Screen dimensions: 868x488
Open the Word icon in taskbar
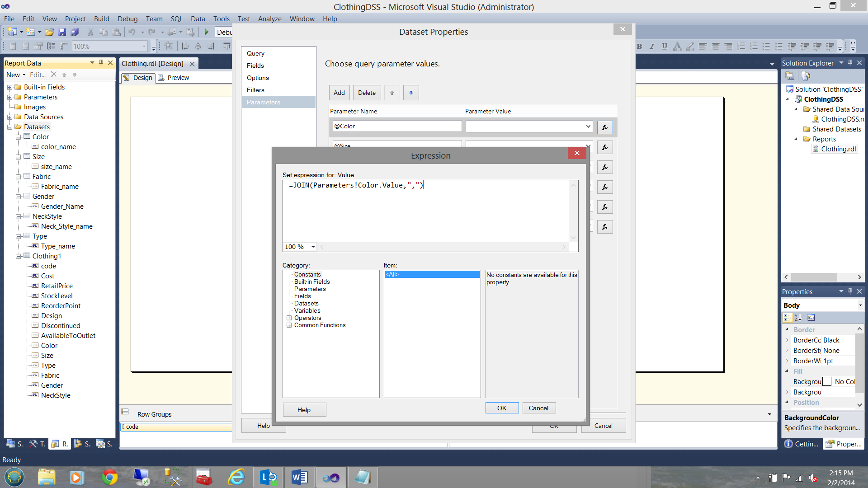(299, 477)
